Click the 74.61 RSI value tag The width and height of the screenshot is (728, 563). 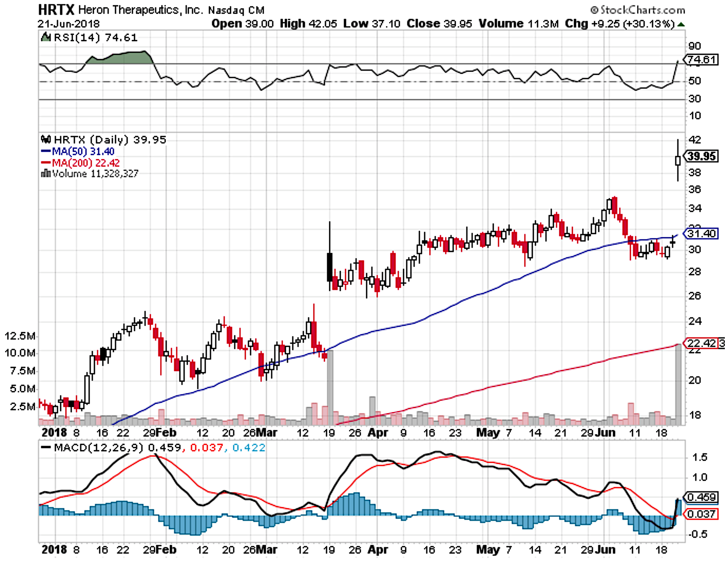(701, 60)
